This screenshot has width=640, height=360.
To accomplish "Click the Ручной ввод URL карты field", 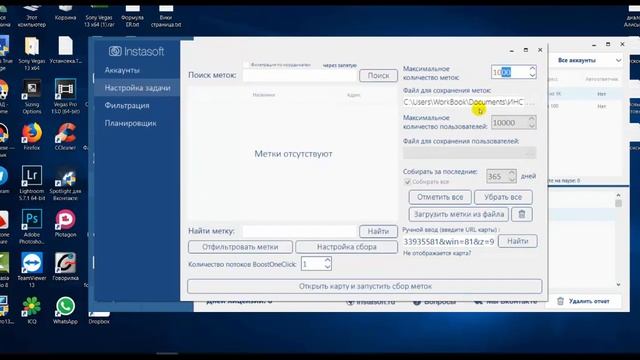I will [449, 242].
